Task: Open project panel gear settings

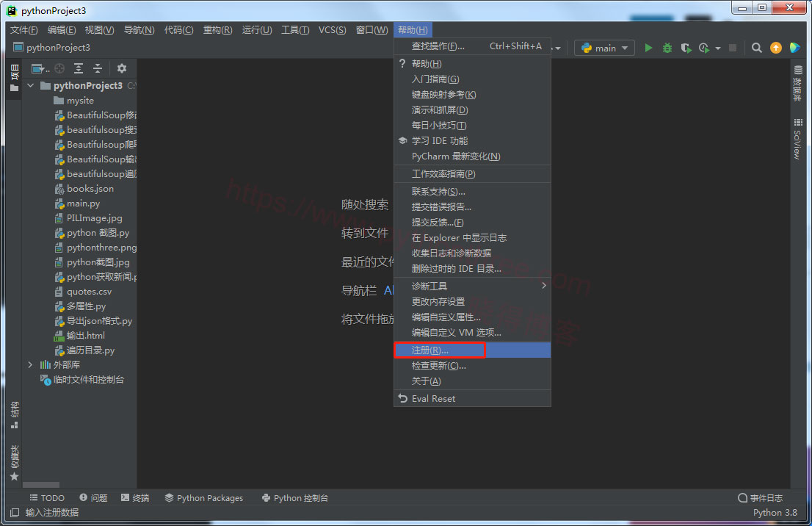Action: [x=122, y=68]
